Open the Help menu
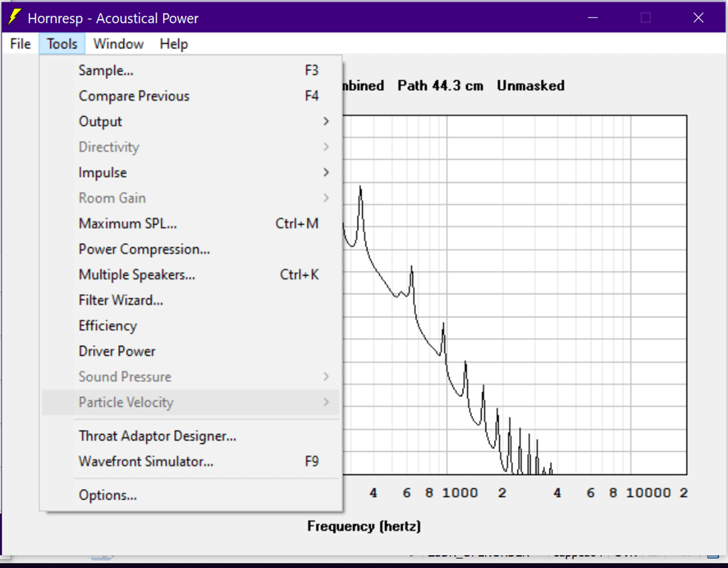The width and height of the screenshot is (728, 568). click(x=174, y=44)
